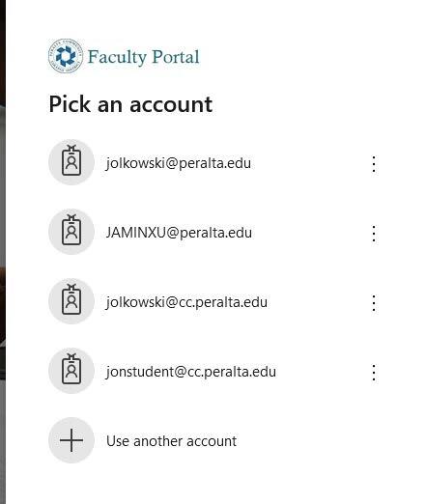Click the badge avatar for jonstudent@cc.peralta.edu
Image resolution: width=426 pixels, height=504 pixels.
coord(71,371)
